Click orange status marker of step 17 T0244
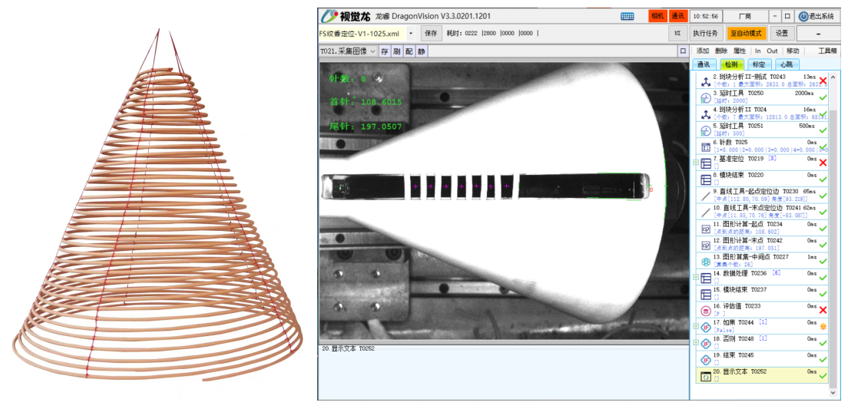Screen dimensions: 851x410 point(823,326)
